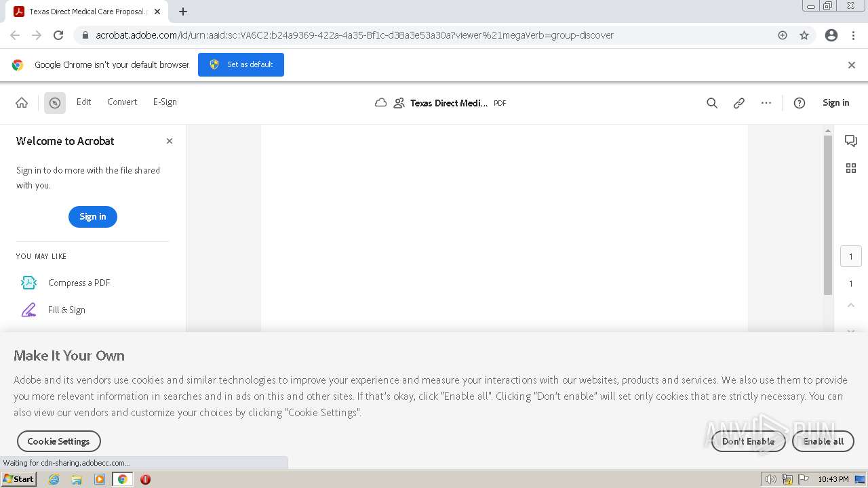The height and width of the screenshot is (488, 868).
Task: Click the red shield taskbar icon
Action: (x=145, y=479)
